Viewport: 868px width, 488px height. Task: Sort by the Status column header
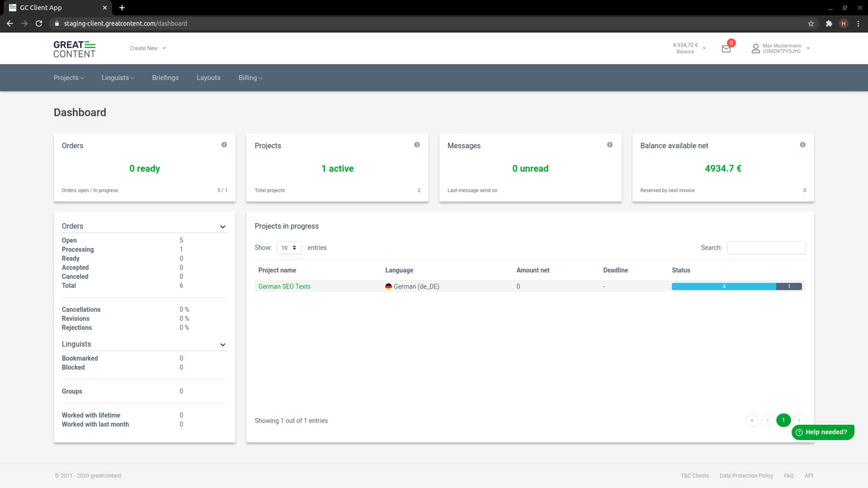tap(681, 270)
